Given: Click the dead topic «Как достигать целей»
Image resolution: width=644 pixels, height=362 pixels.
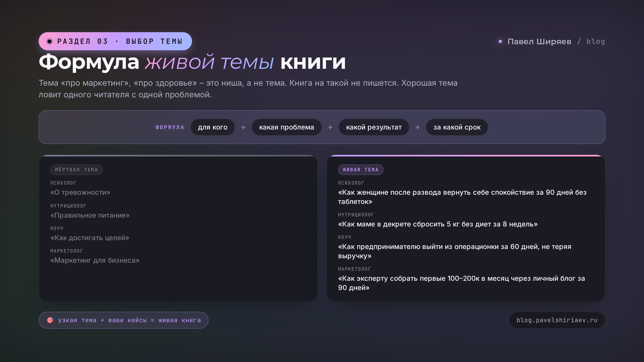Looking at the screenshot, I should pyautogui.click(x=90, y=238).
